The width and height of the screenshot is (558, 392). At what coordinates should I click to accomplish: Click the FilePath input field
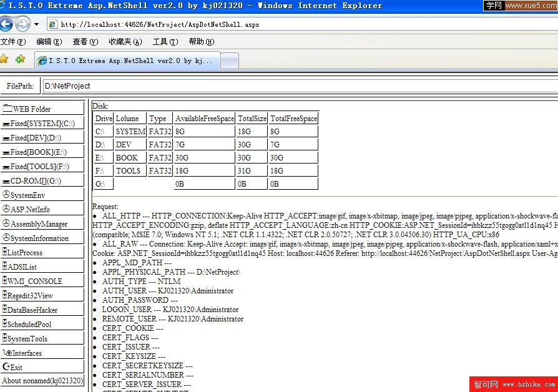(x=300, y=86)
